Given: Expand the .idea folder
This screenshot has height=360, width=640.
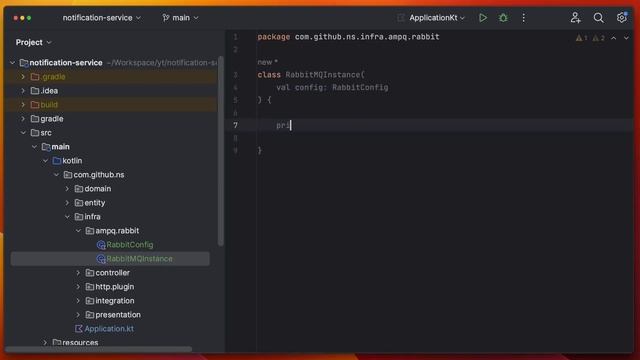Looking at the screenshot, I should [23, 91].
